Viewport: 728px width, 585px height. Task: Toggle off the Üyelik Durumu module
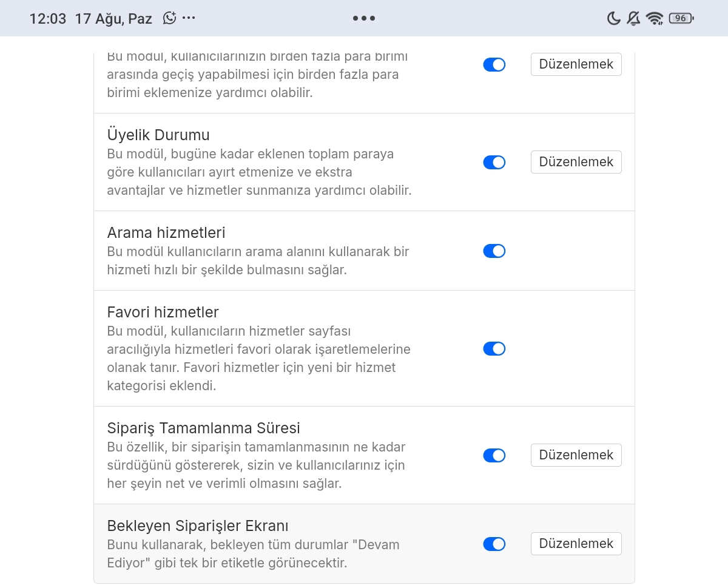point(494,162)
